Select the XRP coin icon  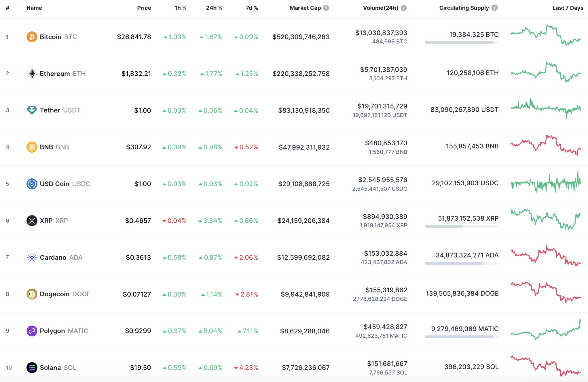point(32,220)
